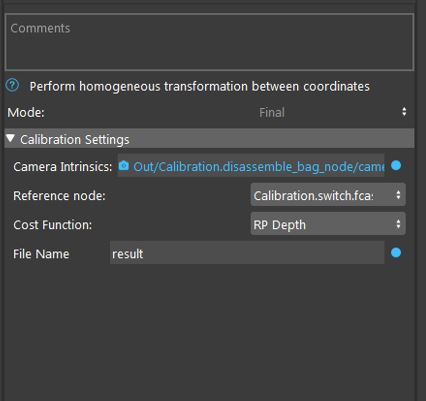Collapse the Calibration Settings triangle
The width and height of the screenshot is (426, 401).
(10, 138)
